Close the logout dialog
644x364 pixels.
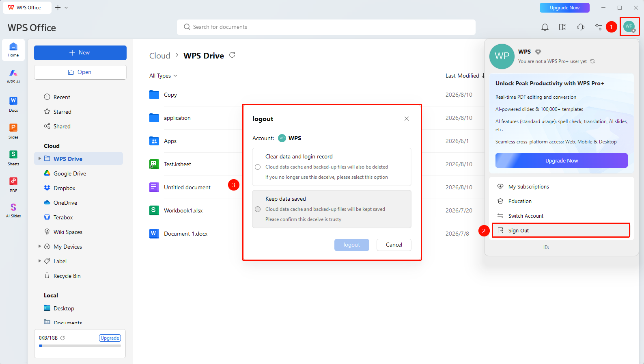[x=407, y=119]
